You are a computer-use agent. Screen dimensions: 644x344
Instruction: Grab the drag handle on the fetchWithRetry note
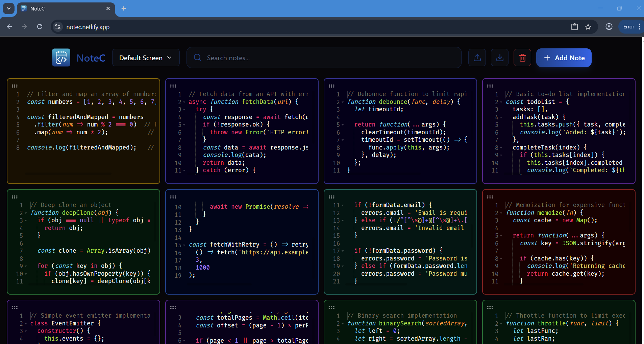click(x=173, y=197)
